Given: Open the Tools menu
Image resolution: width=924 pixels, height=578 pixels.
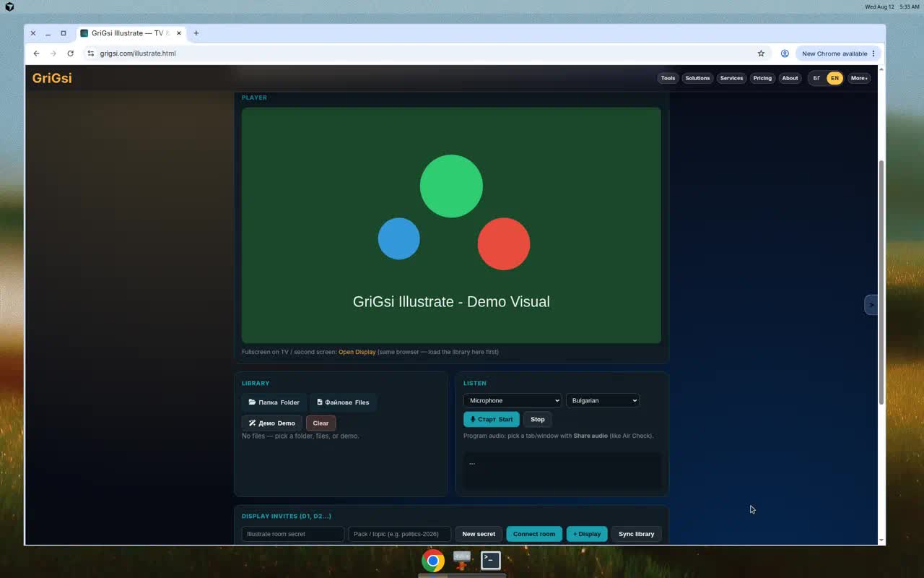Looking at the screenshot, I should pos(668,78).
